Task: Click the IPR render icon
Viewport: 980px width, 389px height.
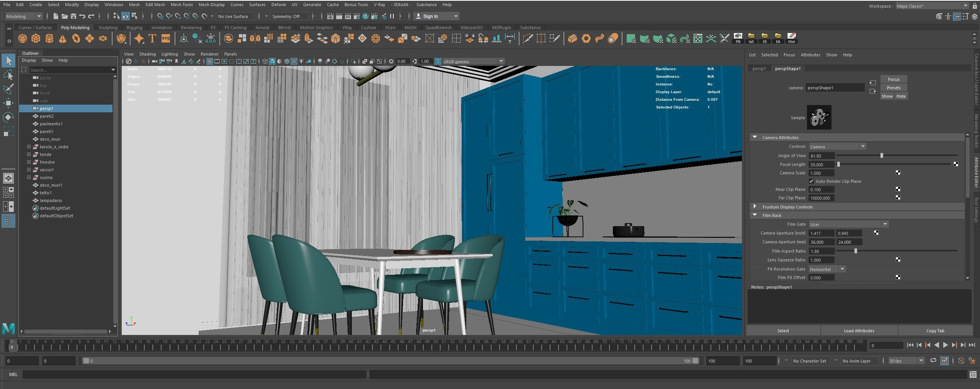Action: 348,16
